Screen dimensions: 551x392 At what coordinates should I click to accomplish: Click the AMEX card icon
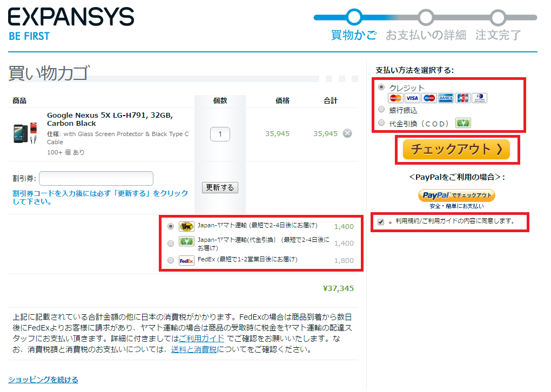[446, 98]
